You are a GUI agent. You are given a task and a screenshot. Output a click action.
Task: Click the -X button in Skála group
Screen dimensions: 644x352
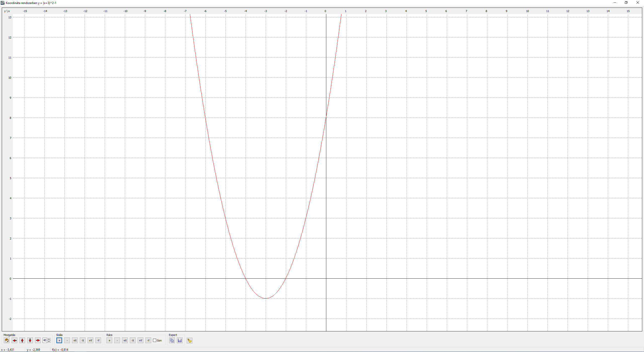83,340
